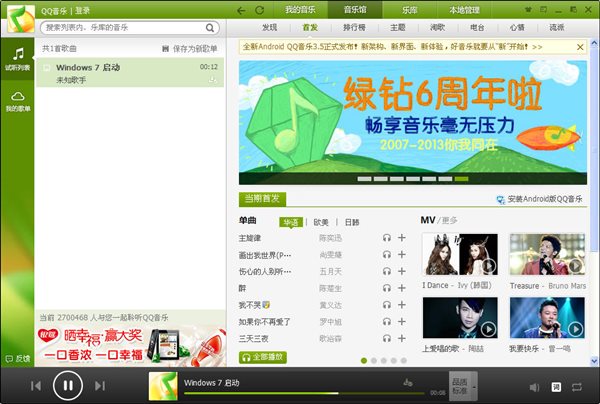Open the main menu icon next to skin
The image size is (600, 404).
tap(543, 10)
